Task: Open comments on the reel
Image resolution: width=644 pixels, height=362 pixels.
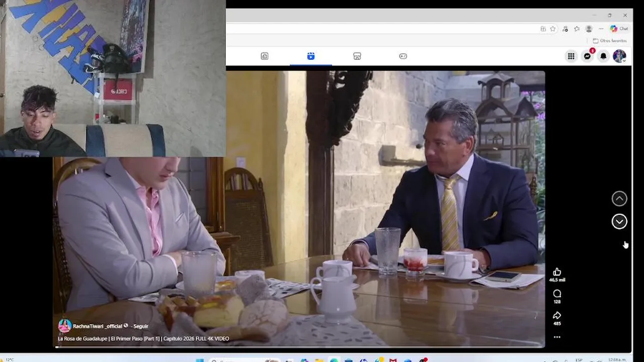Action: (557, 294)
